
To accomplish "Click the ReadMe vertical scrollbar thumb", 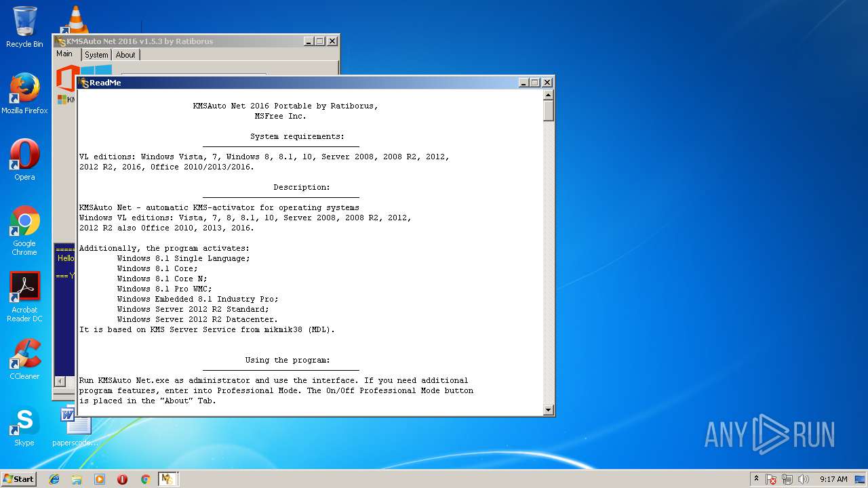I will (549, 111).
